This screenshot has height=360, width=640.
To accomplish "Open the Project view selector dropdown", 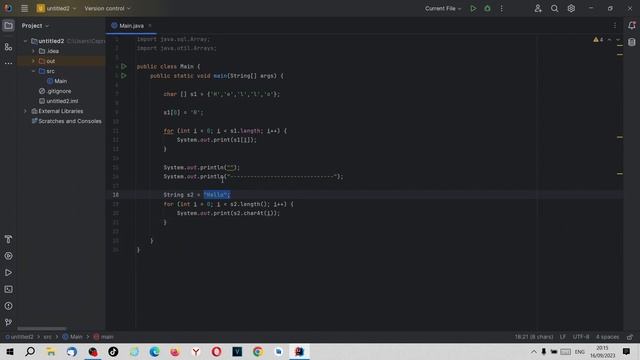I will pyautogui.click(x=35, y=26).
